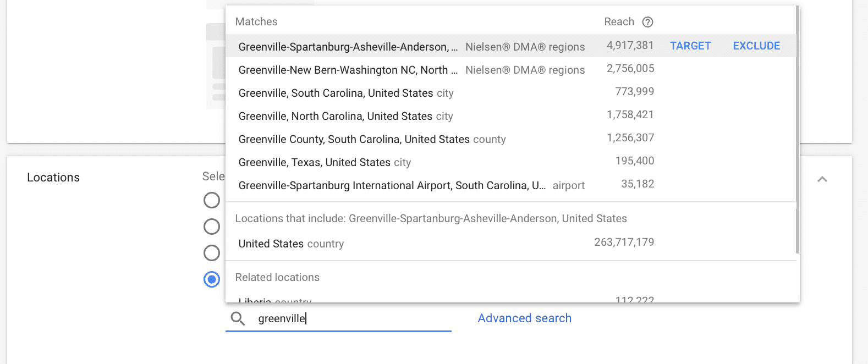Screen dimensions: 868x364
Task: Exclude Greenville-Spartanburg-Asheville-Anderson region
Action: coord(756,46)
